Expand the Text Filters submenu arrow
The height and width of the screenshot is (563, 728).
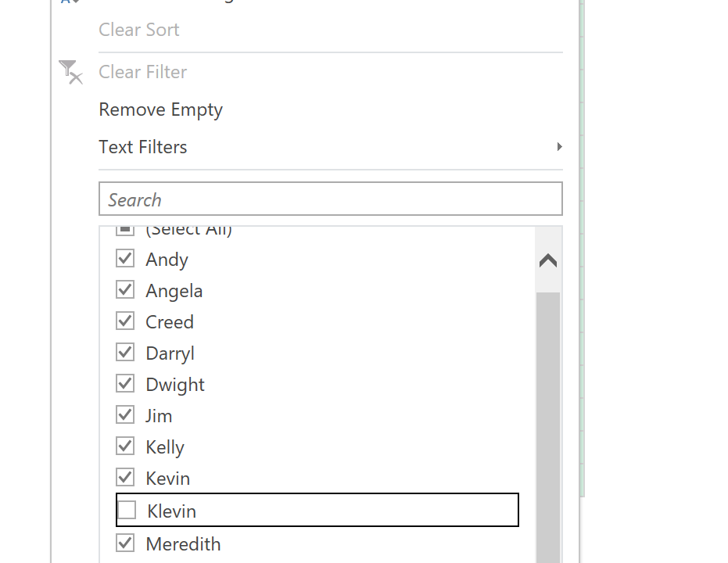pyautogui.click(x=559, y=147)
